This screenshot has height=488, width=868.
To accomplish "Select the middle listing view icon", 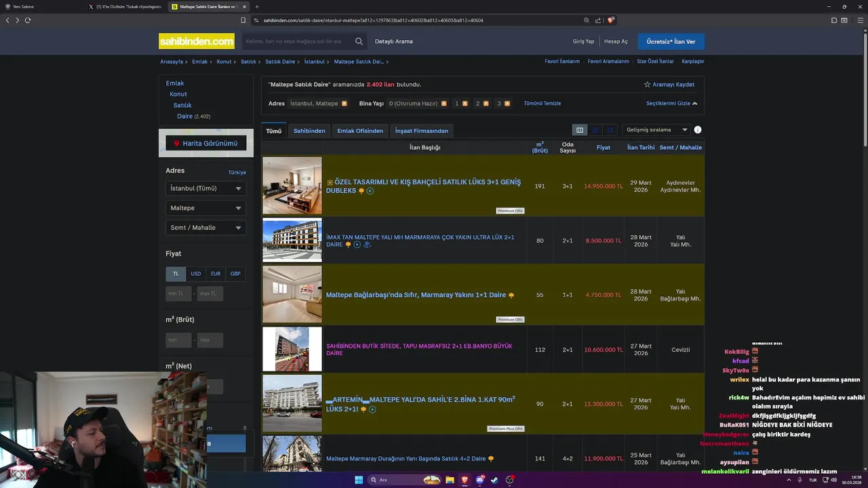I will (x=595, y=130).
